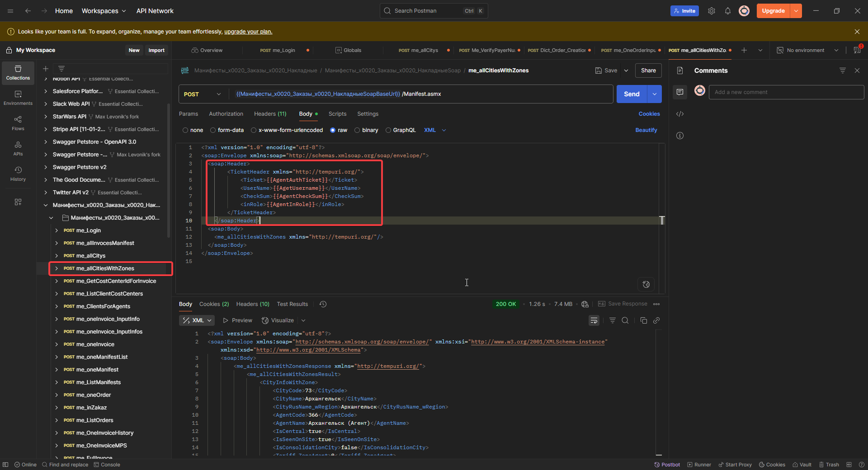
Task: Open the No environment selector
Action: pos(807,50)
